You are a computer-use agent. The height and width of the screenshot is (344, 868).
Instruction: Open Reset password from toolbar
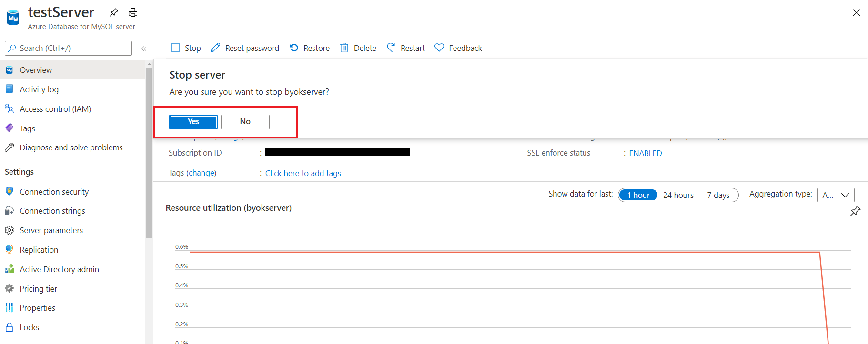click(x=245, y=48)
